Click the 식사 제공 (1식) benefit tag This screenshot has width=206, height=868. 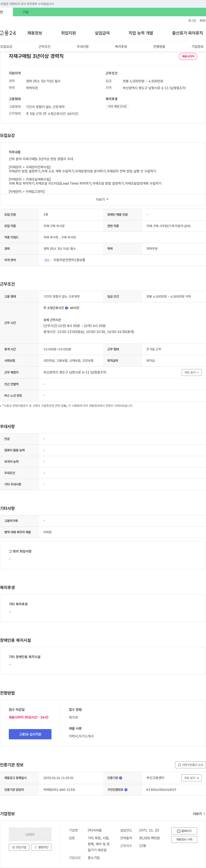click(117, 106)
